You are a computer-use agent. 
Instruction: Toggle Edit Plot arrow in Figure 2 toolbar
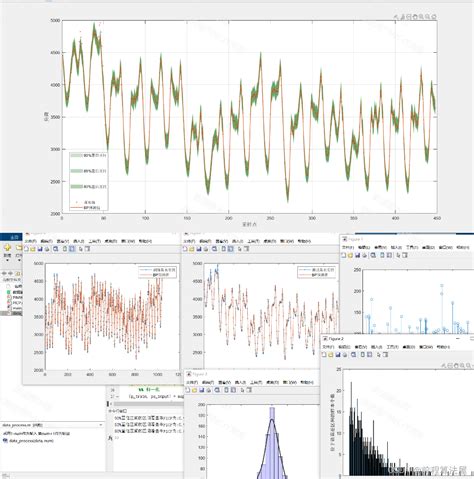point(379,355)
